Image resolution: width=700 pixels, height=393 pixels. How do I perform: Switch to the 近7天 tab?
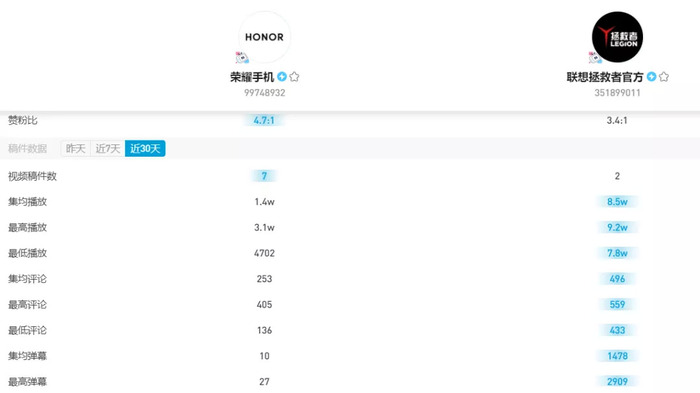tap(108, 148)
